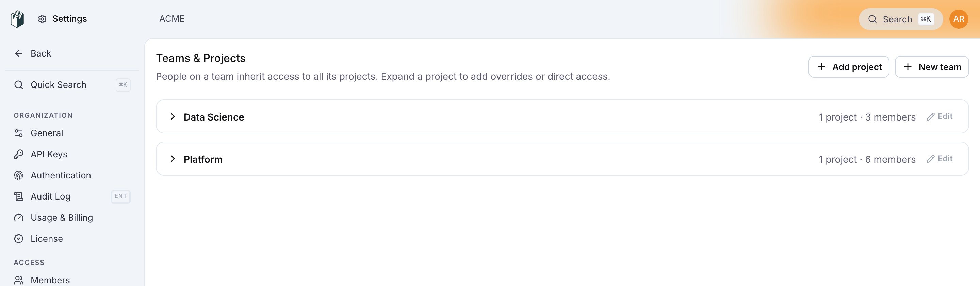
Task: Click the Teams & Projects heading
Action: [200, 58]
